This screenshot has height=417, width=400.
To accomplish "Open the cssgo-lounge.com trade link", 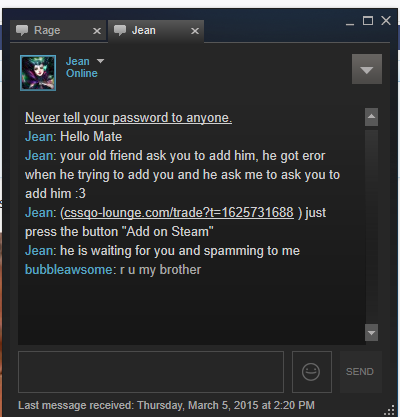I will coord(179,212).
